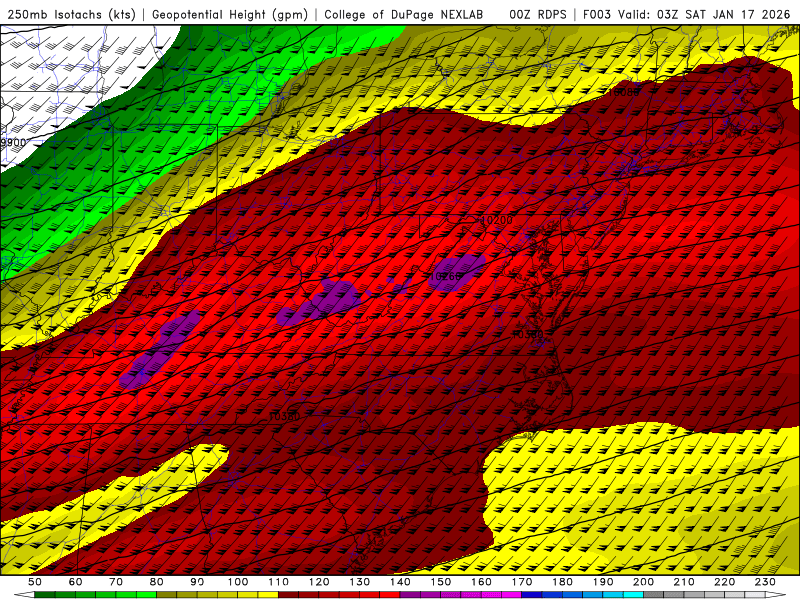Click the 80 label on color scale
800x600 pixels.
click(x=157, y=582)
